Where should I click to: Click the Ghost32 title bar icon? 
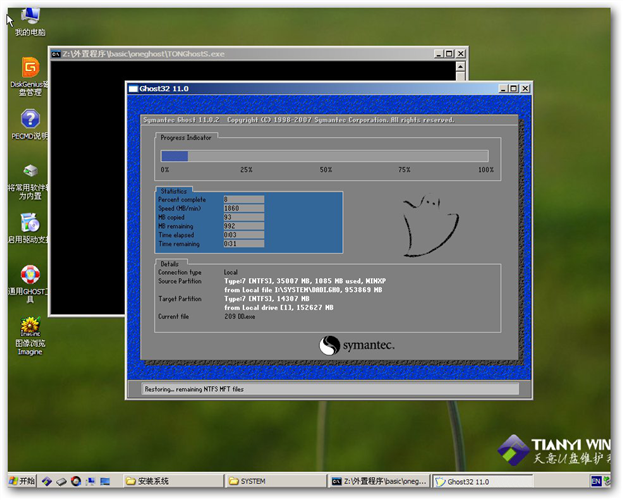(x=133, y=89)
